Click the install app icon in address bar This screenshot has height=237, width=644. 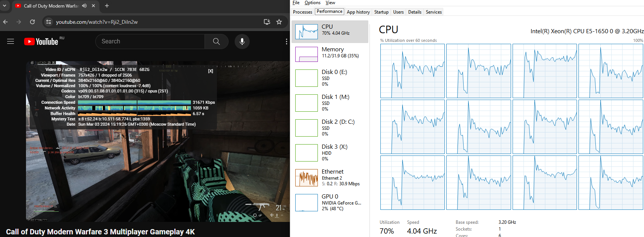point(267,22)
